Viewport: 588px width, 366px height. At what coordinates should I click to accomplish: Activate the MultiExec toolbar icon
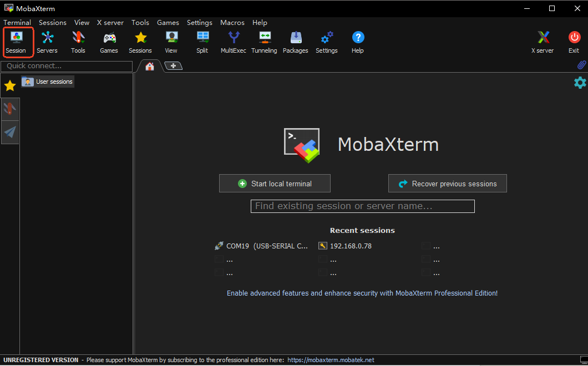[x=233, y=42]
